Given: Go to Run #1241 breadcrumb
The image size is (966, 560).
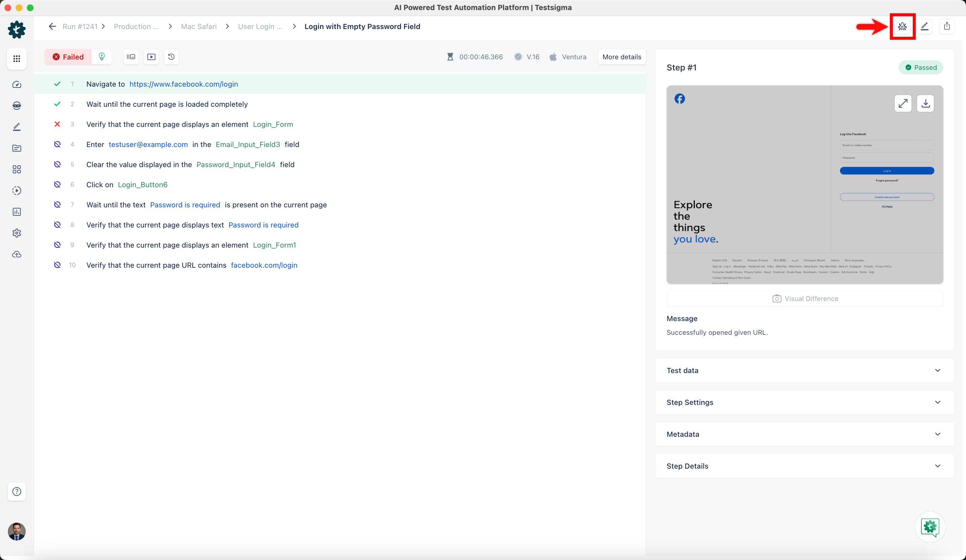Looking at the screenshot, I should [x=80, y=27].
